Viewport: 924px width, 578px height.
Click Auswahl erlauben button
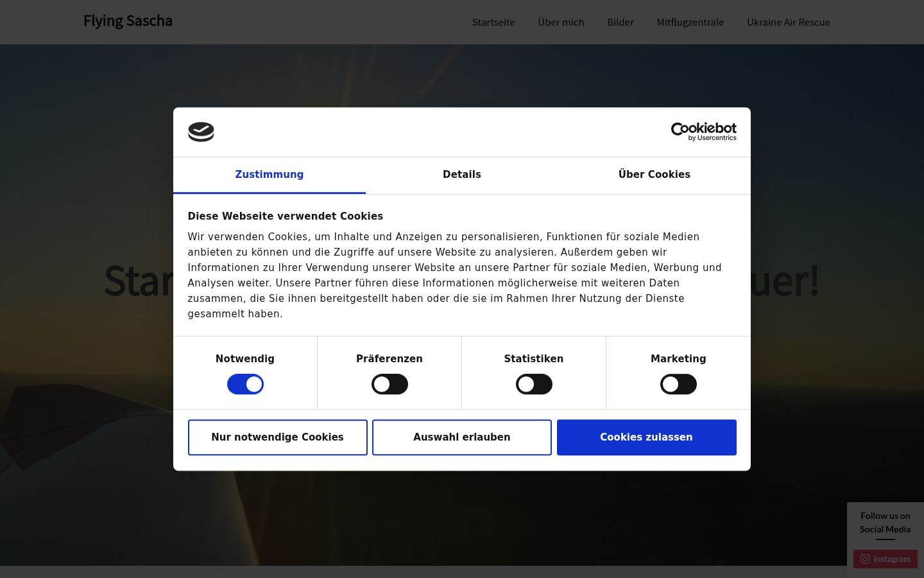pyautogui.click(x=462, y=437)
